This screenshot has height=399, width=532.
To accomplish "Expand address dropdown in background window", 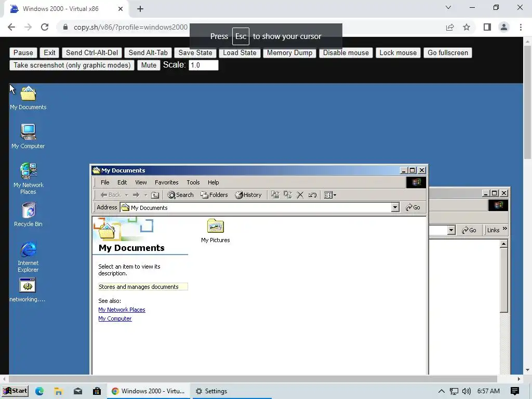I will click(x=451, y=230).
